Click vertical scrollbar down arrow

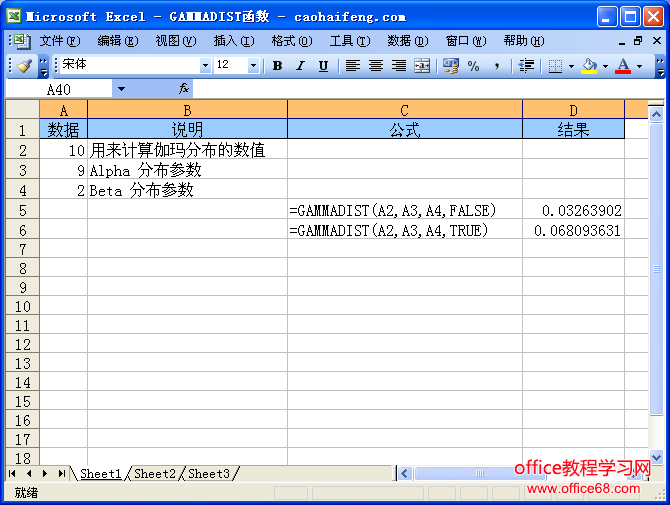coord(656,457)
